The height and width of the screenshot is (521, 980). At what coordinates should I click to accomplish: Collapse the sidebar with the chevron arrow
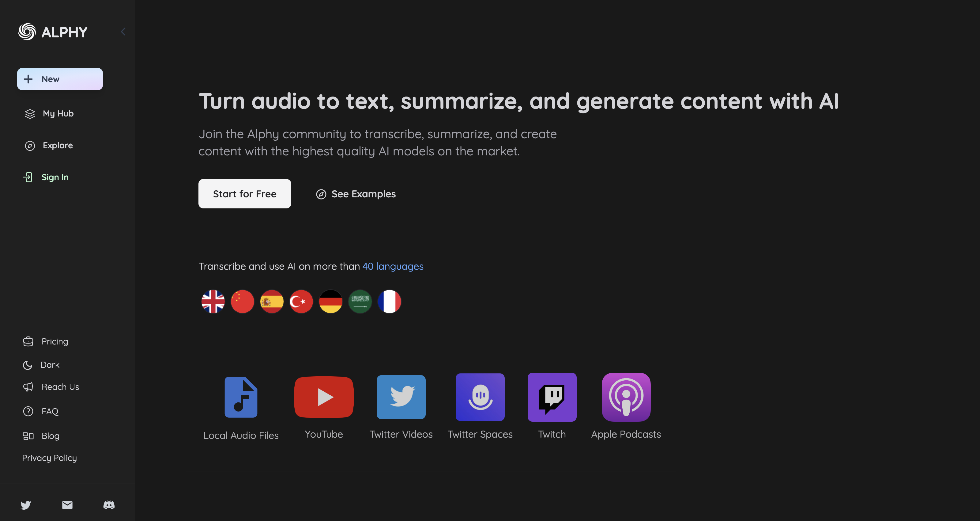(x=123, y=32)
